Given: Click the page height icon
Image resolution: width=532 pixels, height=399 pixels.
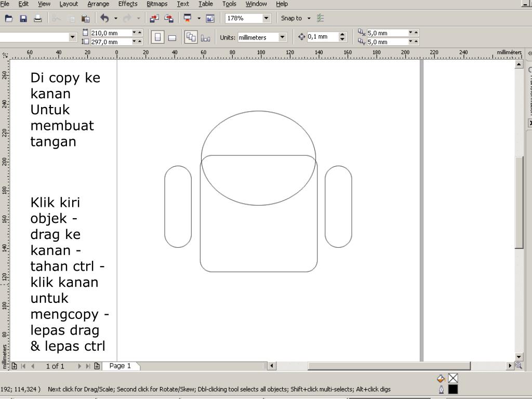Looking at the screenshot, I should click(x=85, y=42).
